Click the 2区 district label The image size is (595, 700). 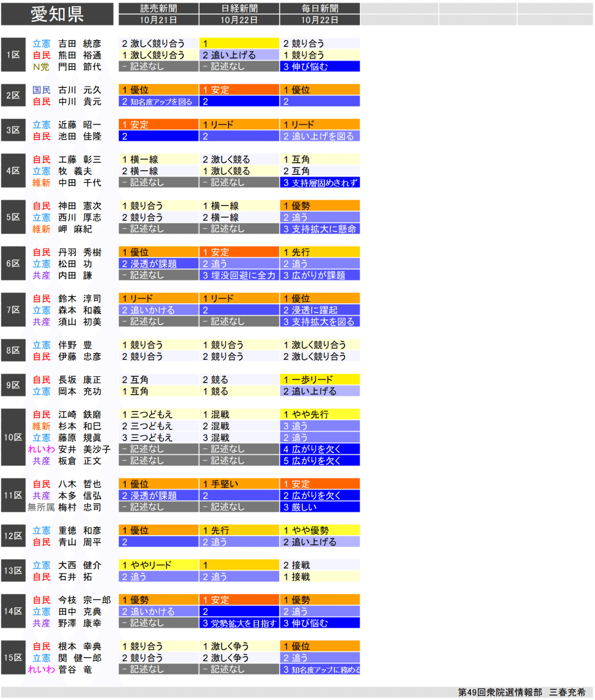[x=13, y=95]
